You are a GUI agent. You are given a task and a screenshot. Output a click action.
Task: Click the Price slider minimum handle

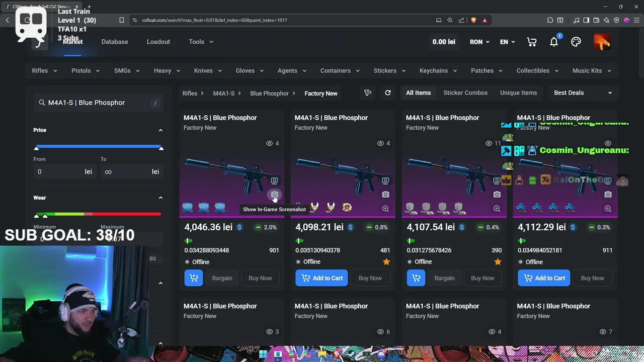[x=36, y=148]
